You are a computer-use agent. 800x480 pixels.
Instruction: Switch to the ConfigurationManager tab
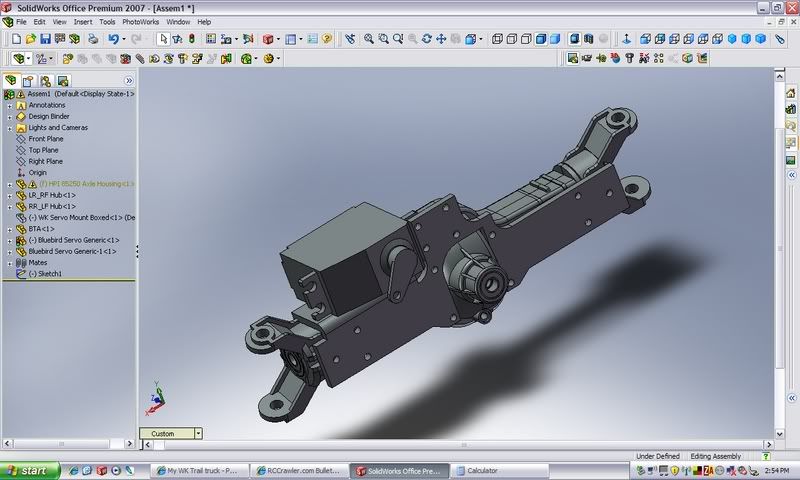click(x=46, y=81)
